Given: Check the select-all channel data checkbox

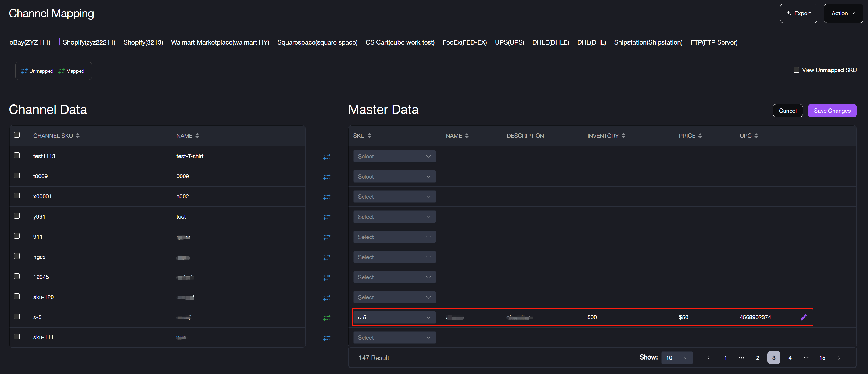Looking at the screenshot, I should (17, 135).
